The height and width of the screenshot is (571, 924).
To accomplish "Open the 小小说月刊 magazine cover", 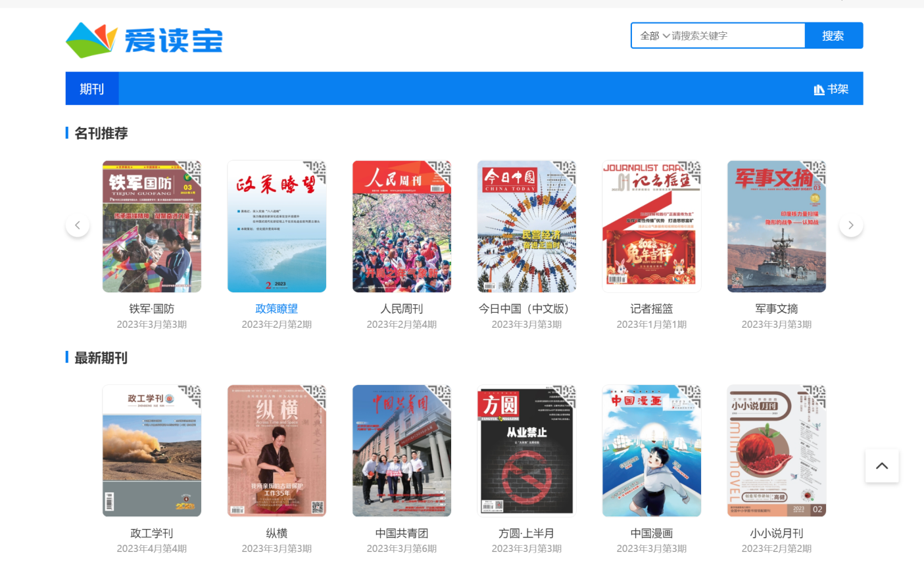I will tap(776, 451).
